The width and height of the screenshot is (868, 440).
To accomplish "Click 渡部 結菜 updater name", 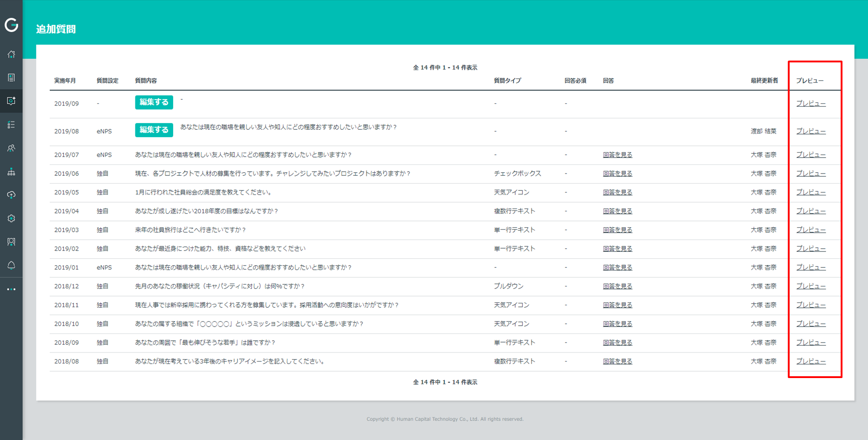I will point(764,131).
